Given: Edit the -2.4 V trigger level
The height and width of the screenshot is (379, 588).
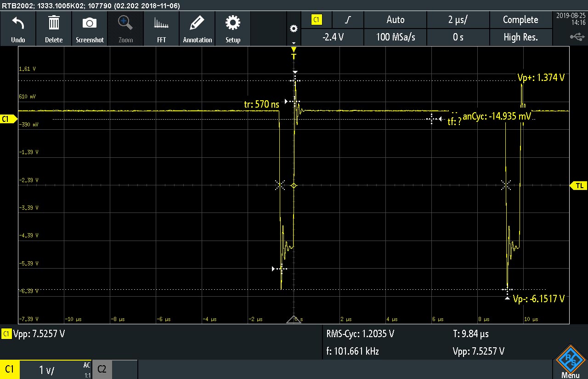Looking at the screenshot, I should click(x=333, y=37).
